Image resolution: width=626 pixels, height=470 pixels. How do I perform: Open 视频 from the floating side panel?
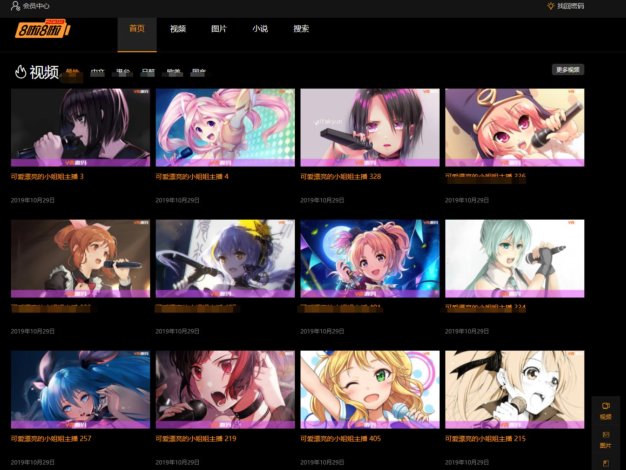pos(605,411)
